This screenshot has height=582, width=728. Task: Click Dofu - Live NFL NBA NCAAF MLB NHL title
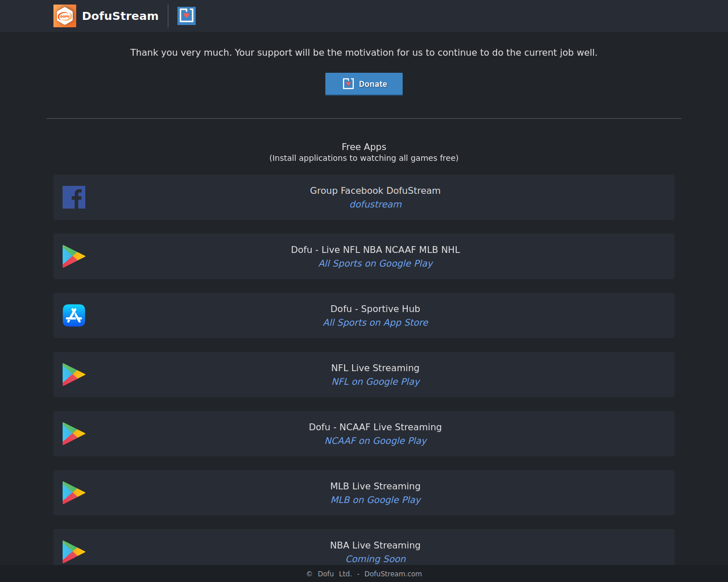click(375, 250)
